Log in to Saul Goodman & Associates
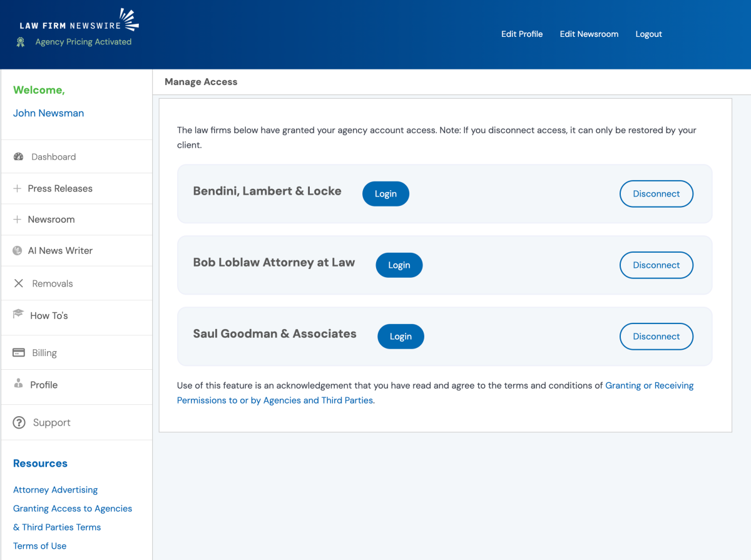The height and width of the screenshot is (560, 751). (401, 337)
